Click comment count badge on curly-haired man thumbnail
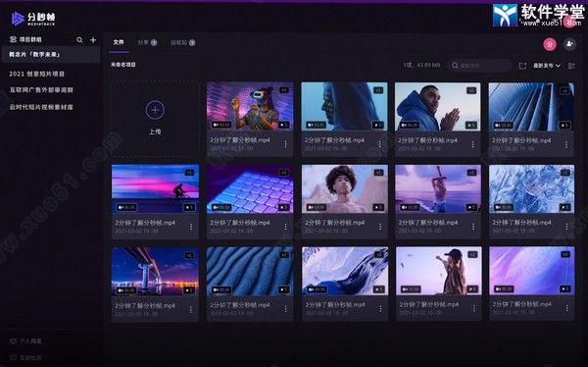The width and height of the screenshot is (588, 367). (378, 207)
